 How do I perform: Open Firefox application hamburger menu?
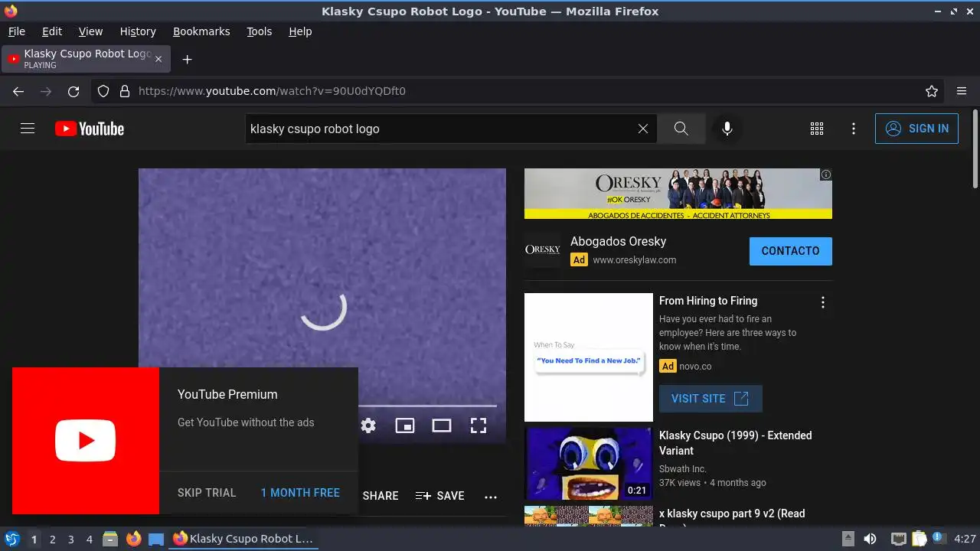tap(962, 91)
